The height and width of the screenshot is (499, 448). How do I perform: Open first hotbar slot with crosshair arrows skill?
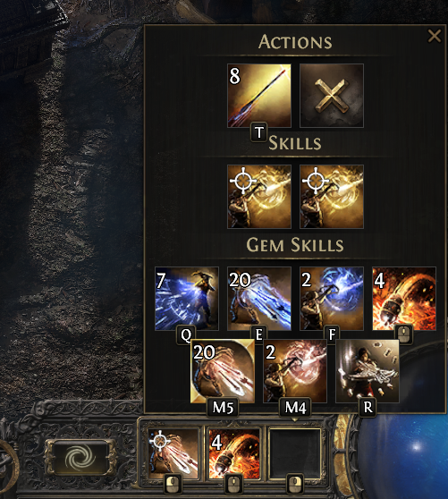[x=173, y=453]
